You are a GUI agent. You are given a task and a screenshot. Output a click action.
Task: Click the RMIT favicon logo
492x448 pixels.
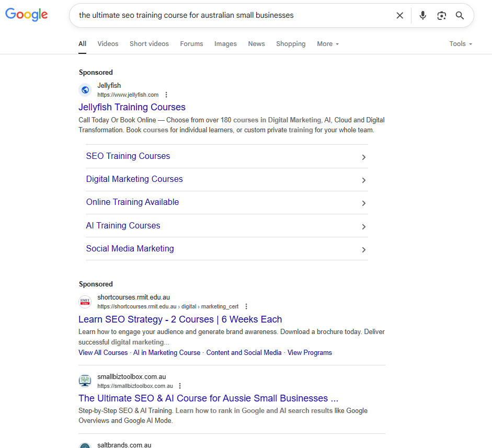point(85,302)
